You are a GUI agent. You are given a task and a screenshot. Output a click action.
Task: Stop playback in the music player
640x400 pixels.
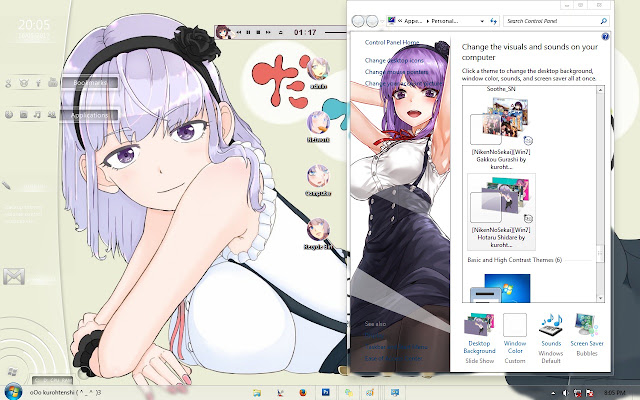258,32
